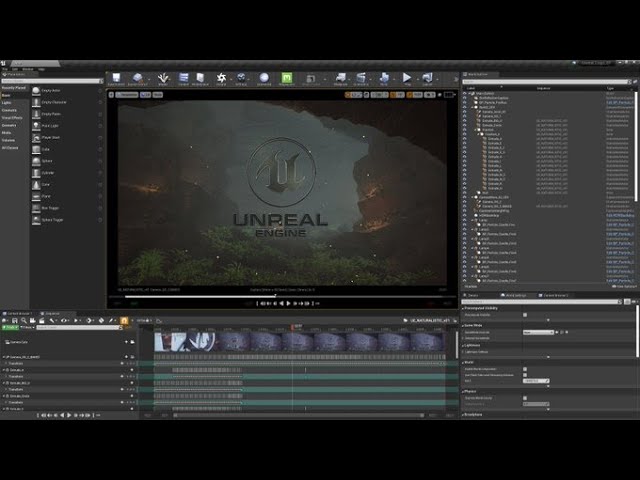Toggle visibility eye of first outliner row
The height and width of the screenshot is (480, 640).
[465, 93]
